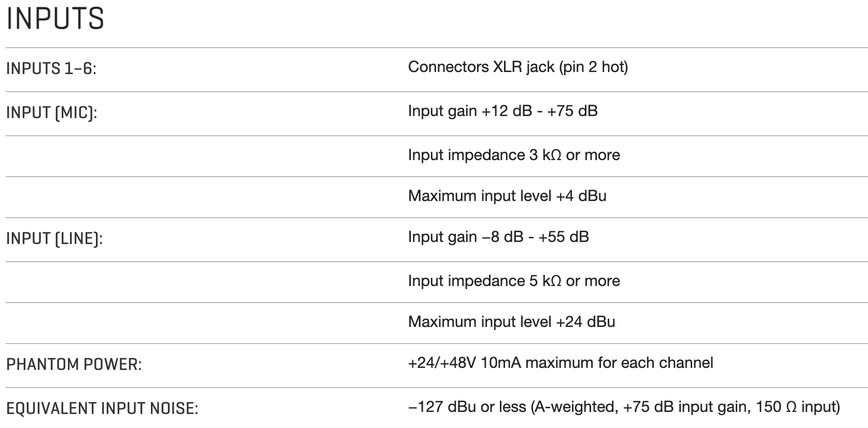
Task: Click the '–127 dBu or less' noise value
Action: [x=467, y=407]
